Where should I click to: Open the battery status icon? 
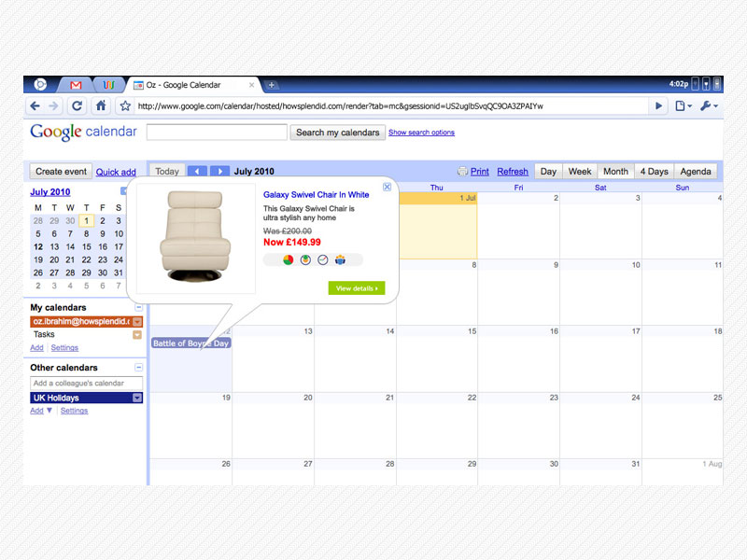[x=716, y=84]
